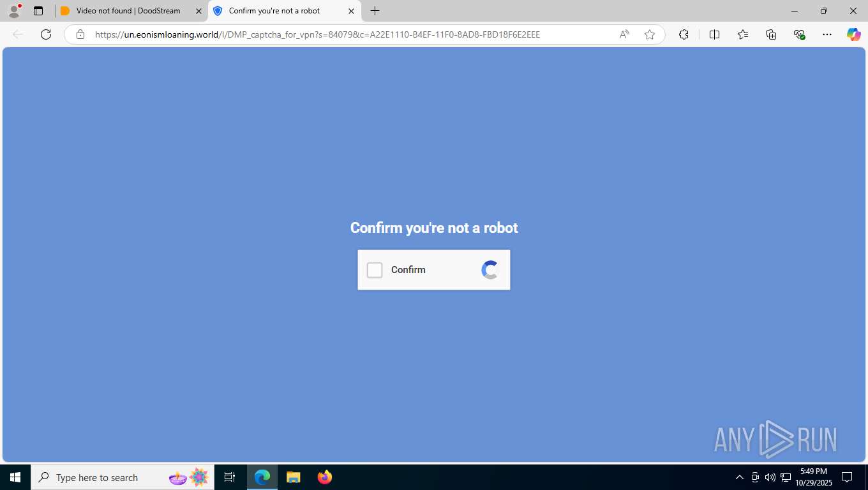
Task: Launch Firefox from taskbar
Action: coord(325,477)
